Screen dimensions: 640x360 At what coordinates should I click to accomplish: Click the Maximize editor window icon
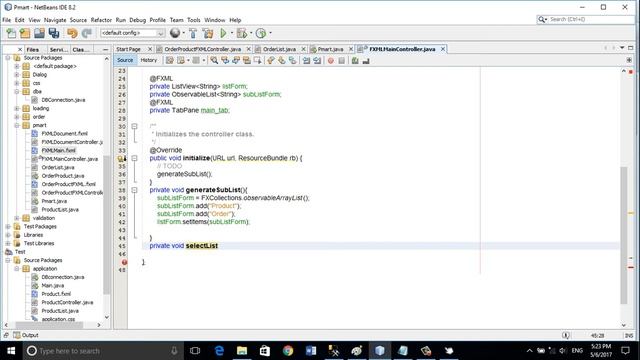[x=630, y=48]
